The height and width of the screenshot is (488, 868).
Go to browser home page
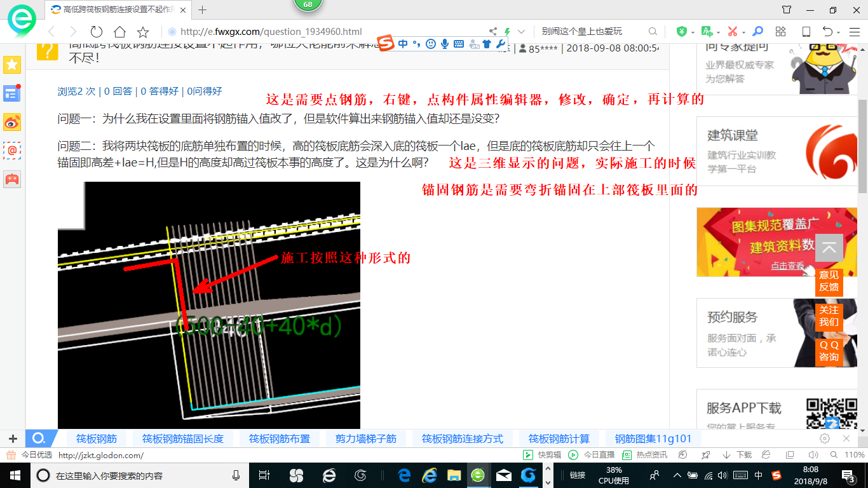119,32
